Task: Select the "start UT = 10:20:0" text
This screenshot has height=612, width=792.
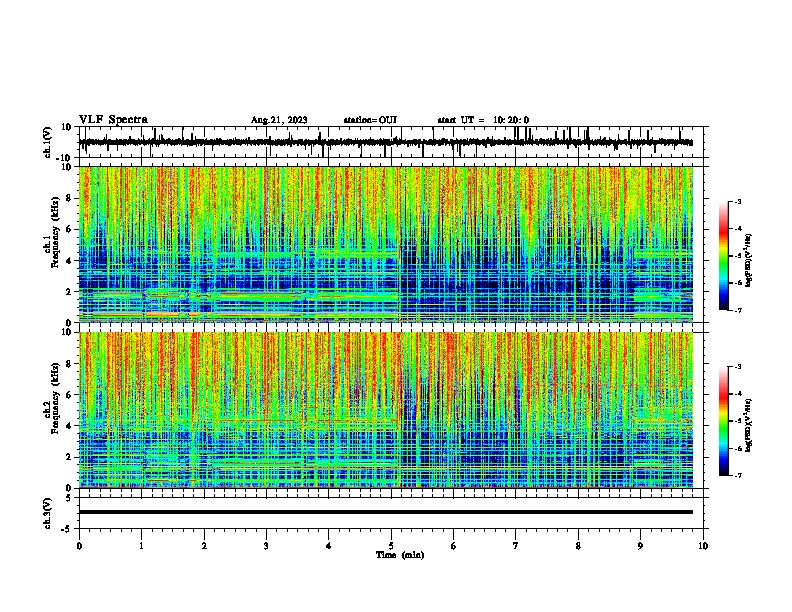Action: pyautogui.click(x=483, y=120)
